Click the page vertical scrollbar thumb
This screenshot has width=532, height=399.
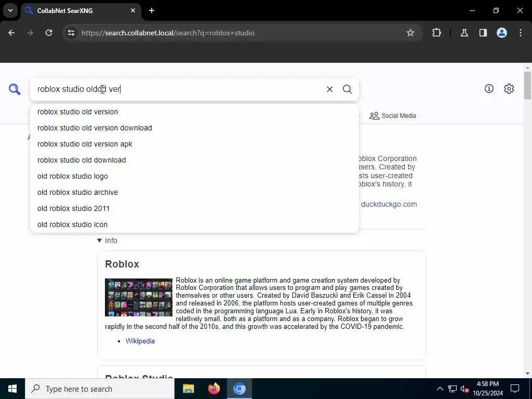coord(527,86)
